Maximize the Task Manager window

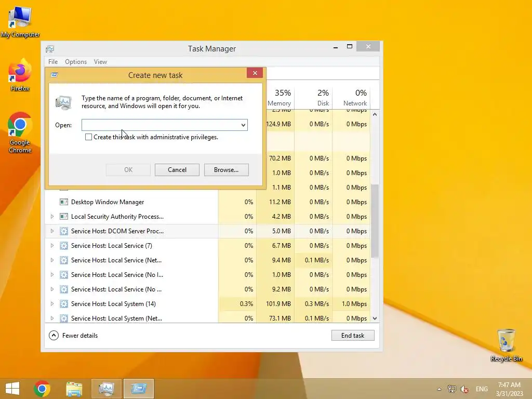click(350, 46)
